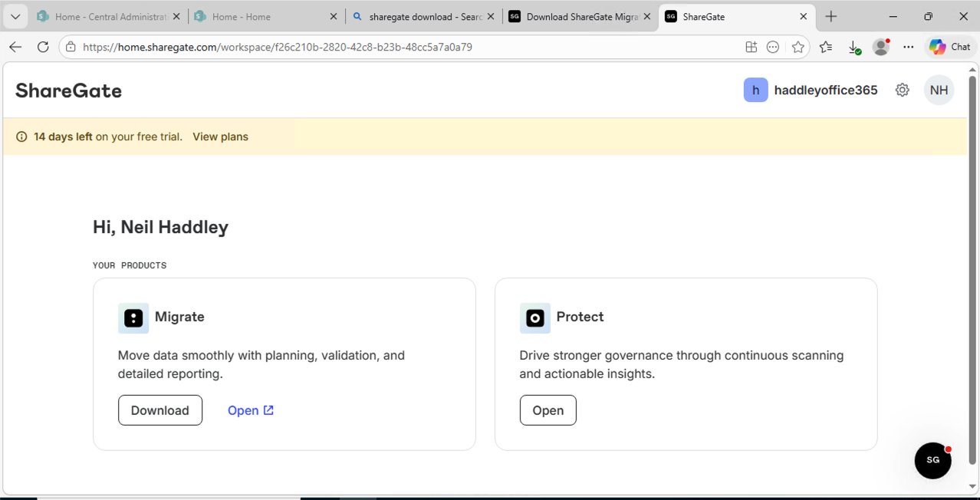This screenshot has height=500, width=980.
Task: Click the ShareGate logo
Action: pyautogui.click(x=69, y=90)
